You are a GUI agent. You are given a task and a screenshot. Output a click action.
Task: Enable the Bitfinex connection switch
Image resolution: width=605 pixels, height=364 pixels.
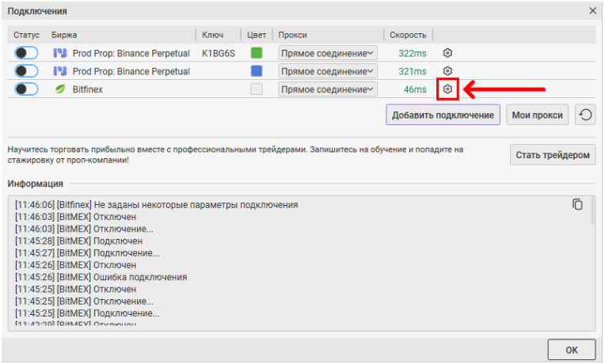(x=26, y=89)
